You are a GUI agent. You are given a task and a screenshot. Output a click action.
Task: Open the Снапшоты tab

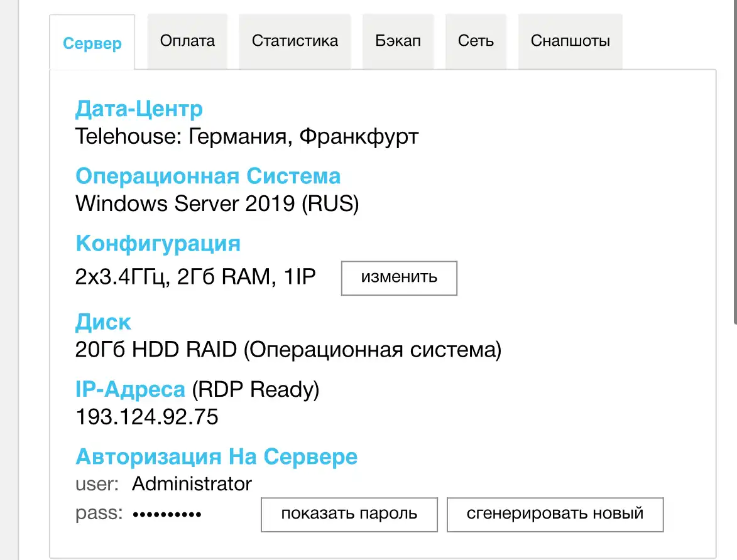point(570,41)
